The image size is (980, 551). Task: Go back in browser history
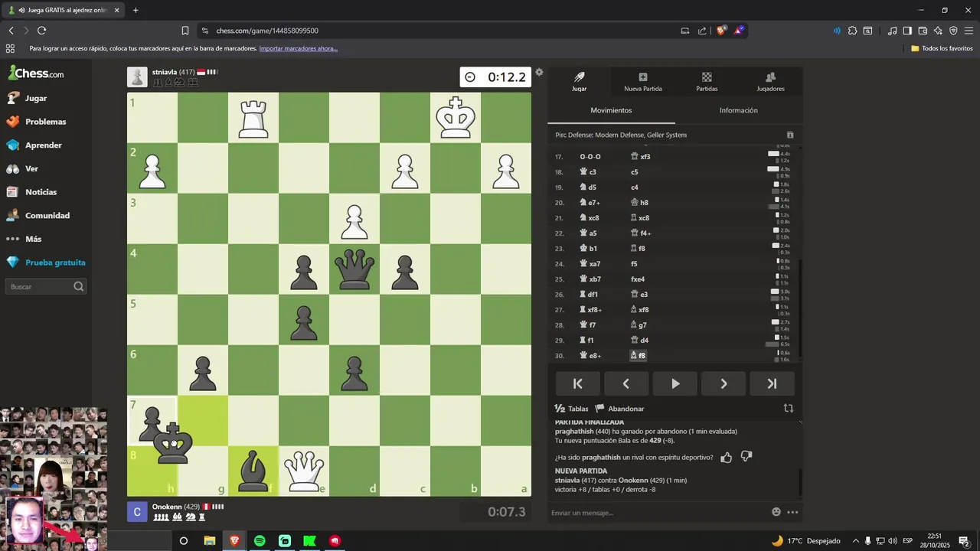(11, 31)
